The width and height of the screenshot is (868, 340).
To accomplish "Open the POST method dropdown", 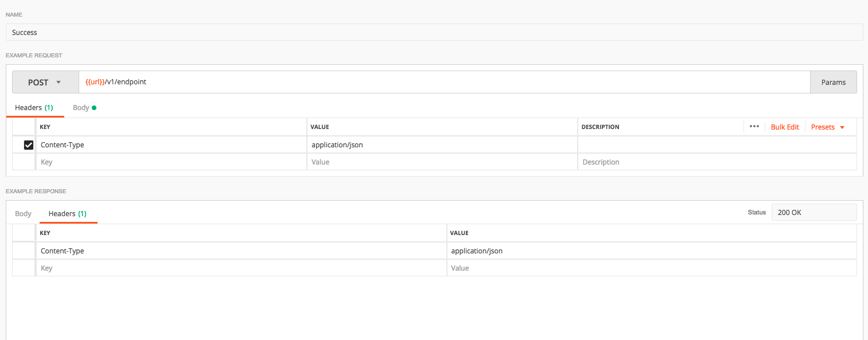I will click(45, 81).
